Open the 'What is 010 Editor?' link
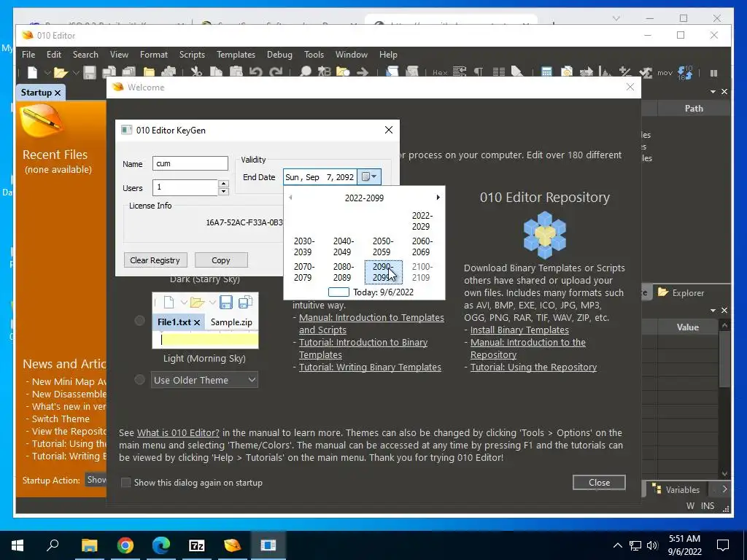The width and height of the screenshot is (747, 560). 178,433
